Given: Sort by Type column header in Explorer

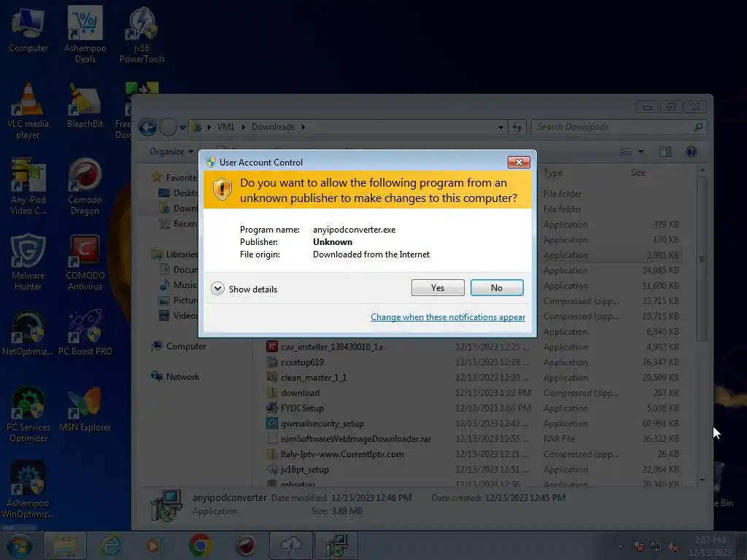Looking at the screenshot, I should [x=553, y=173].
